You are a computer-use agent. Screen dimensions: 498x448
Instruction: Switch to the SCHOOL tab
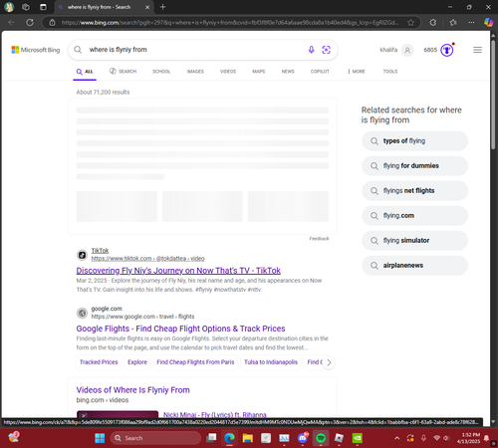[161, 72]
